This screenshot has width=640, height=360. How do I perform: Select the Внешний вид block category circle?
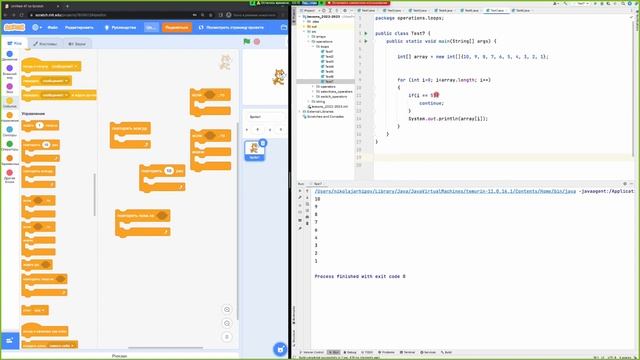[9, 68]
